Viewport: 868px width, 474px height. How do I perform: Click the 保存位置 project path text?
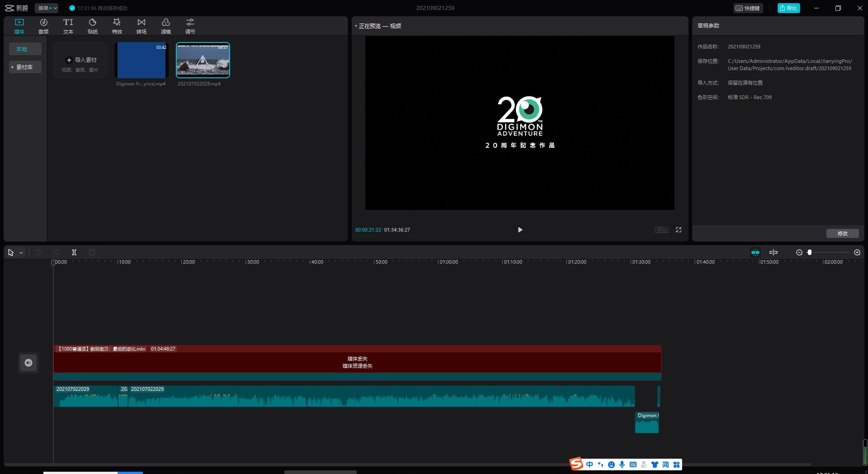click(790, 65)
